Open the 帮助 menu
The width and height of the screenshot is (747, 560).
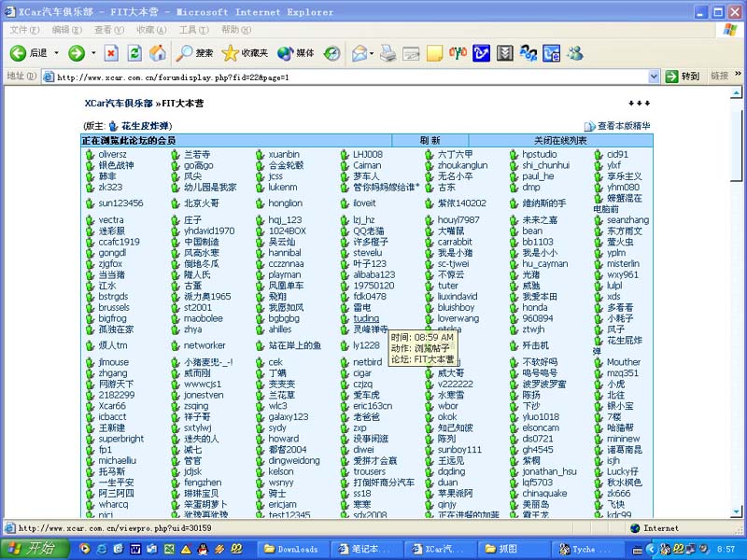(236, 30)
